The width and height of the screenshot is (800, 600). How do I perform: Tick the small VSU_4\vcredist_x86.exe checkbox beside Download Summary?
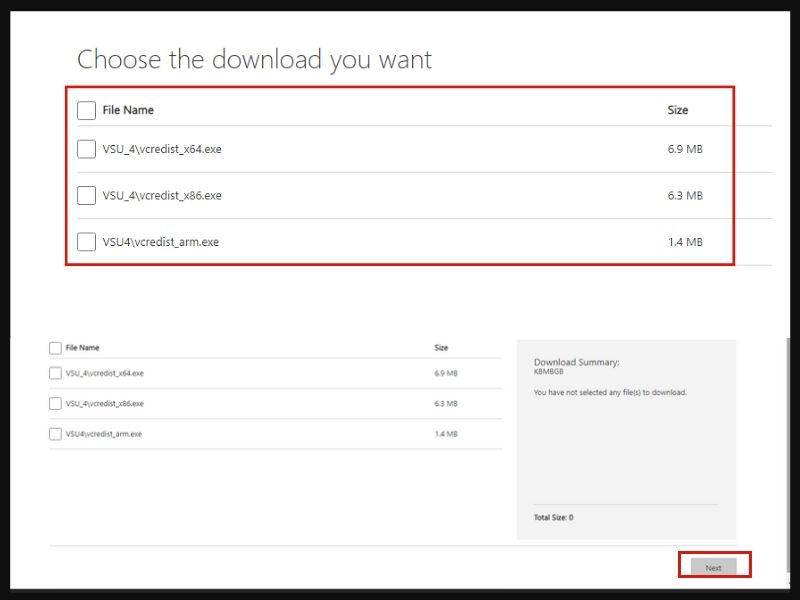coord(55,404)
